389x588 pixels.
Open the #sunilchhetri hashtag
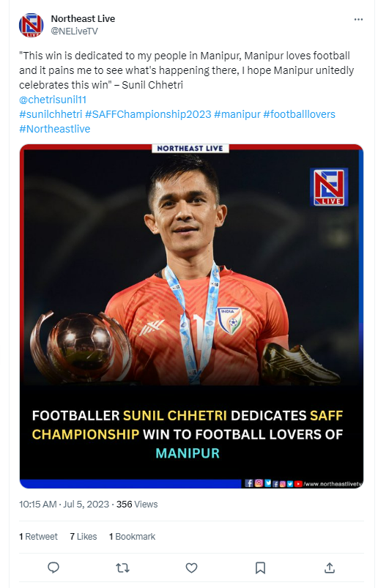click(51, 114)
